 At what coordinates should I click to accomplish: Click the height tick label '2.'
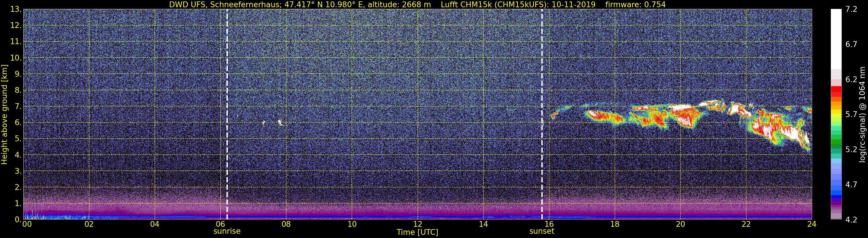18,188
